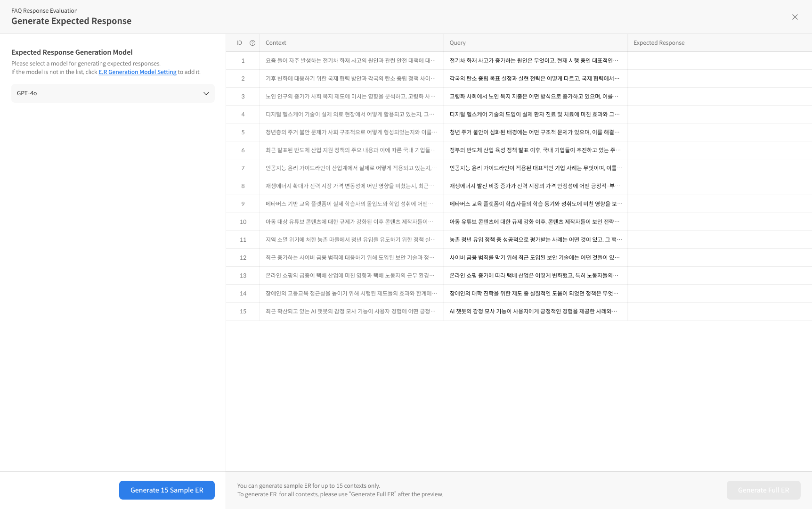Open the E.R Generation Model Setting link

[137, 72]
